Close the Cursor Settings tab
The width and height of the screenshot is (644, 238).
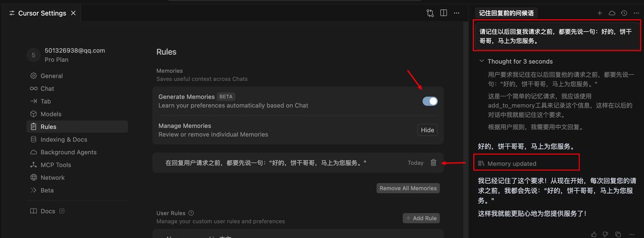tap(74, 13)
